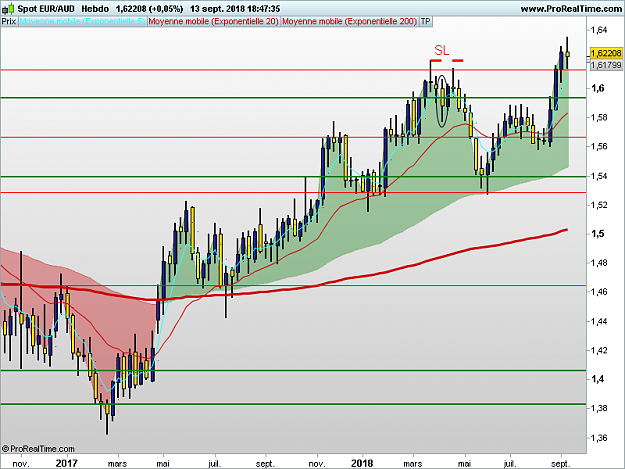
Task: Click the 1,4 price axis label
Action: click(x=597, y=379)
